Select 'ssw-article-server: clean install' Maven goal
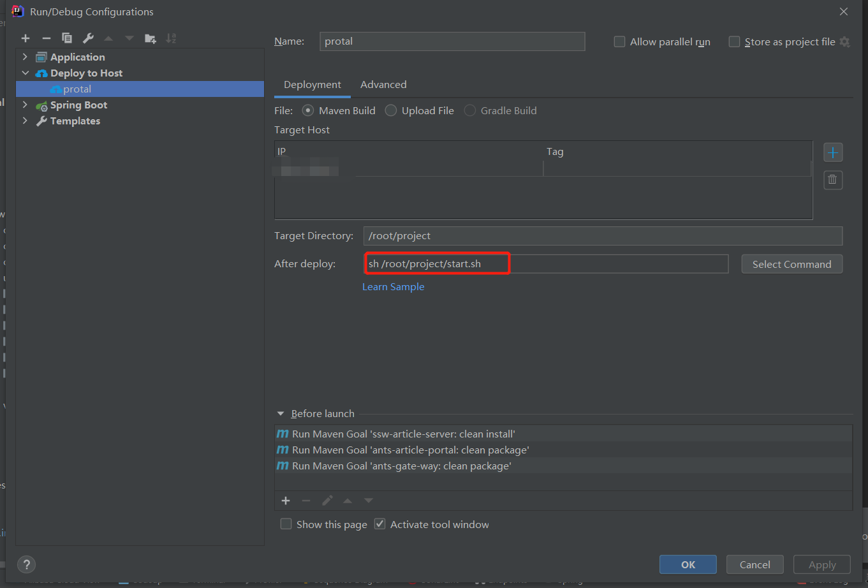 [x=563, y=434]
